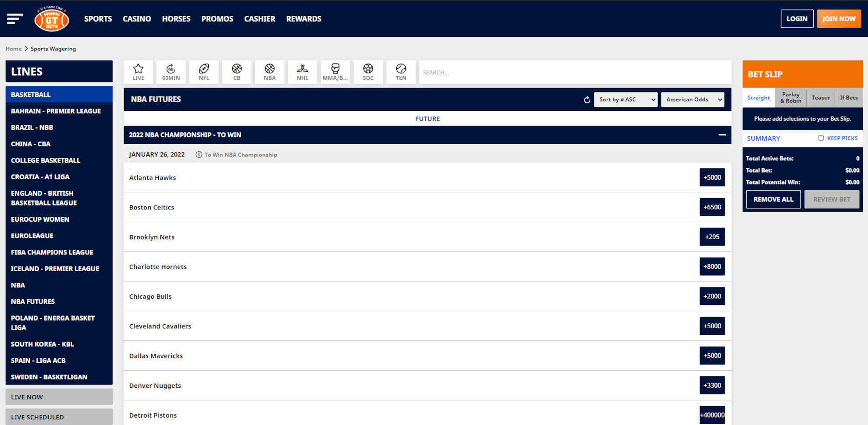Open the CASHIER menu

pyautogui.click(x=260, y=19)
